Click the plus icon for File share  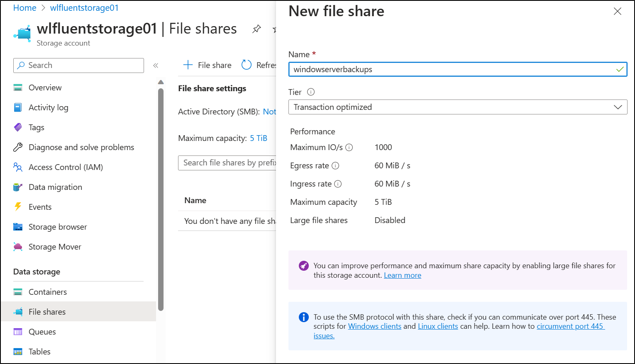point(188,65)
